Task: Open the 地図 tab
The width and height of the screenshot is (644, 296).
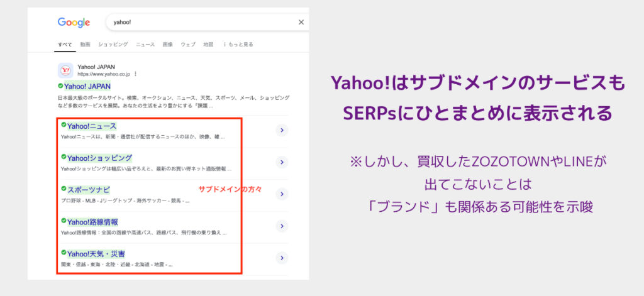Action: (x=208, y=45)
